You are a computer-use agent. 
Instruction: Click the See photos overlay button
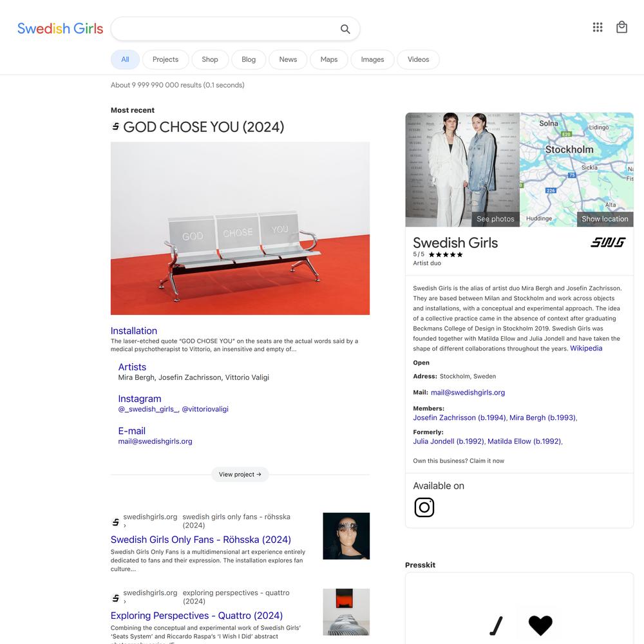(x=495, y=219)
